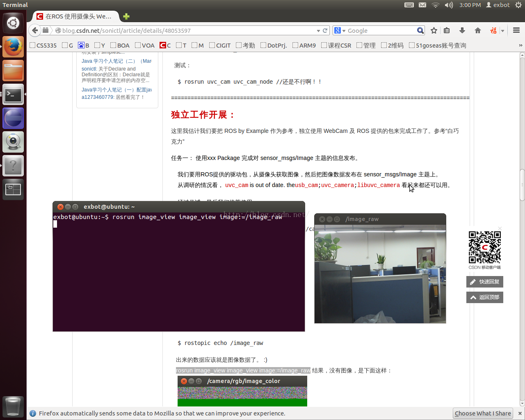The image size is (525, 420).
Task: Show bookmarks list icon in toolbar
Action: [447, 30]
